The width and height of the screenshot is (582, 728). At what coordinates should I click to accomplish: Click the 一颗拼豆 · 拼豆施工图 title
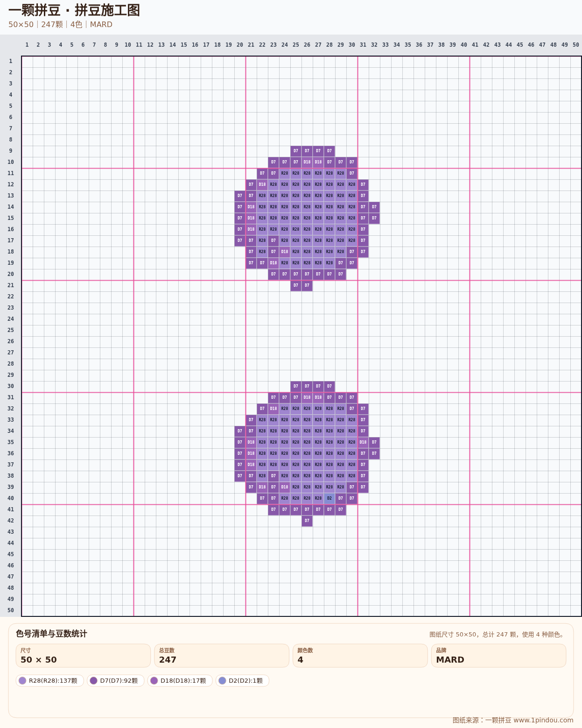pos(74,10)
